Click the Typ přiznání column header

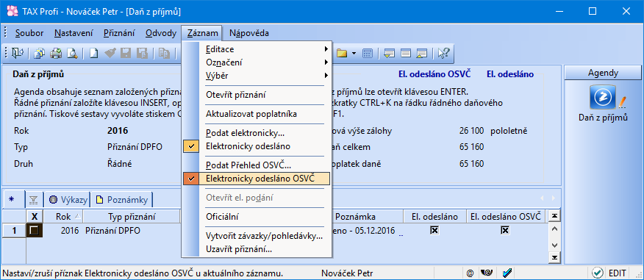(132, 216)
